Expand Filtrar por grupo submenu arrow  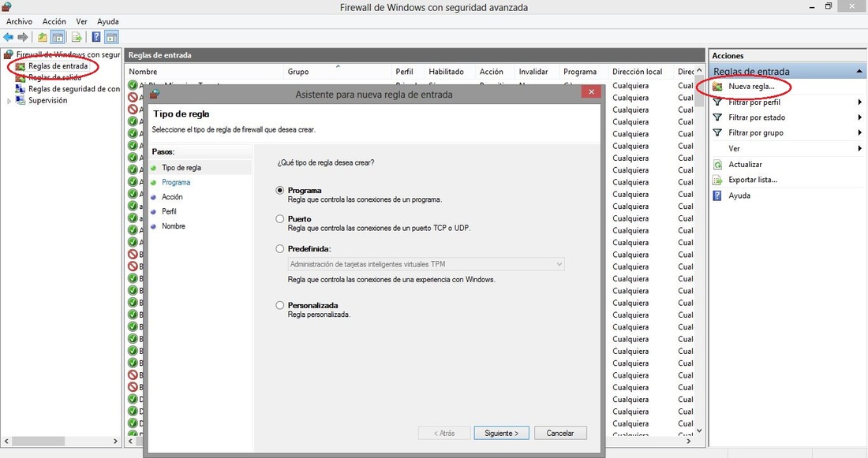(x=859, y=132)
